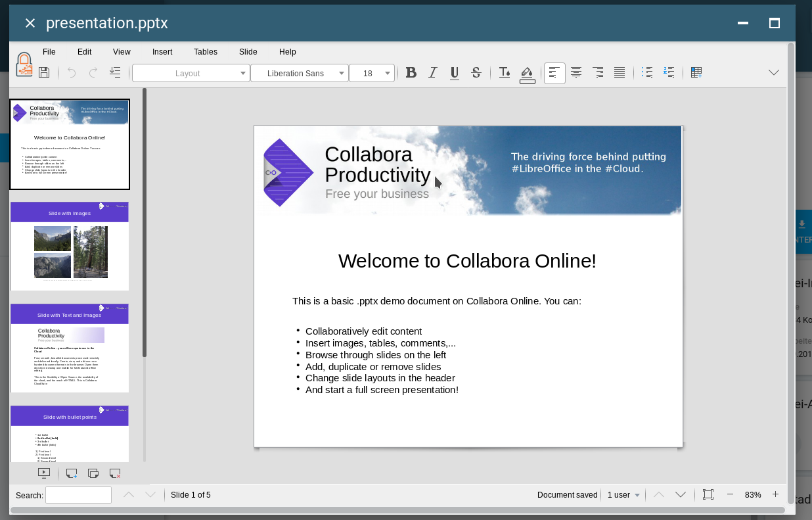
Task: Toggle the bulleted list icon
Action: [x=647, y=73]
